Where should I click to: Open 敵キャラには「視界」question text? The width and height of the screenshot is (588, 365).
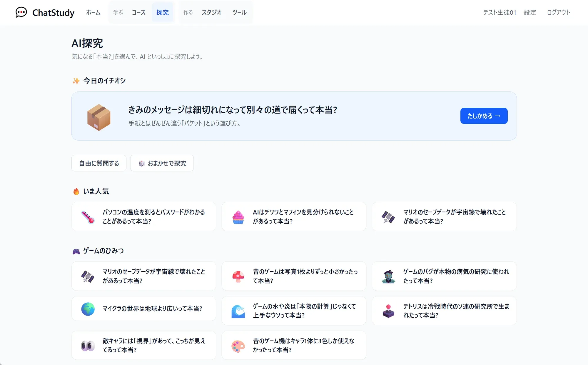click(154, 345)
